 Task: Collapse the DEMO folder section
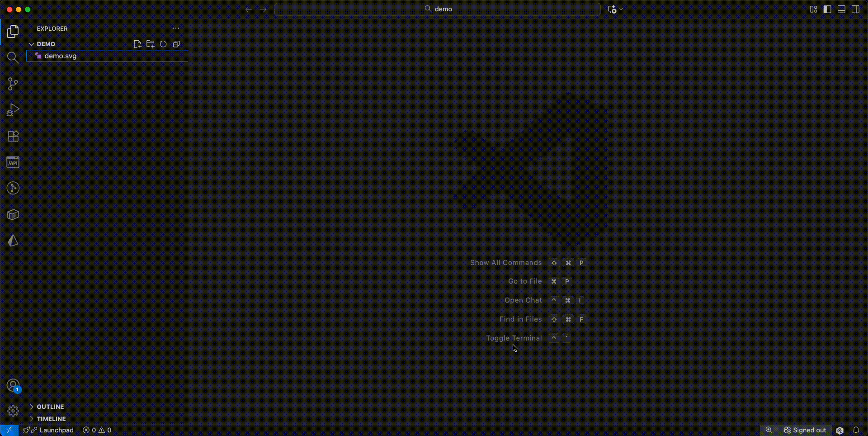pyautogui.click(x=32, y=44)
